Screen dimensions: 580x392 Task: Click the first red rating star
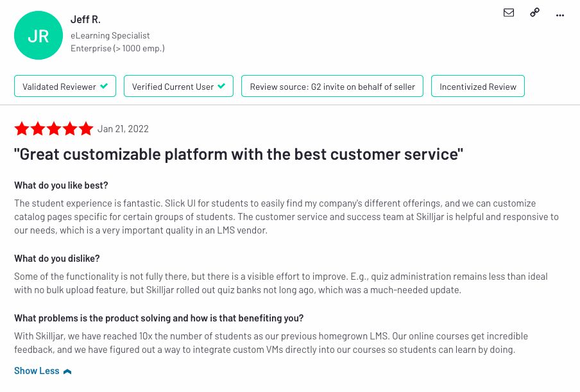pos(22,129)
